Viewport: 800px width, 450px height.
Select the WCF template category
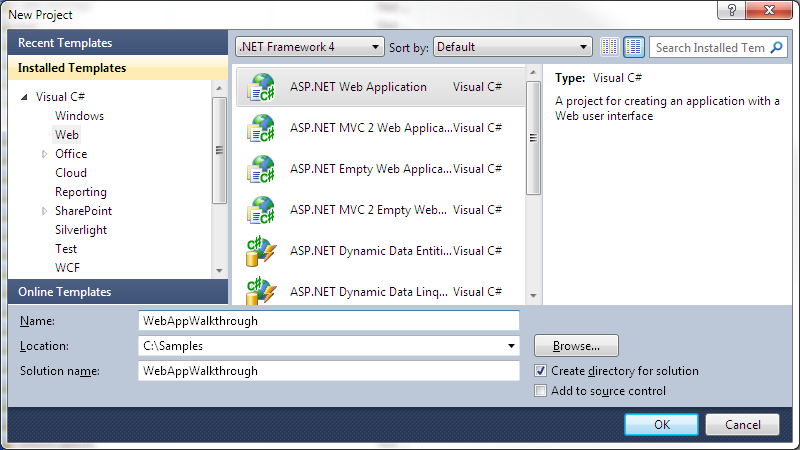(67, 268)
